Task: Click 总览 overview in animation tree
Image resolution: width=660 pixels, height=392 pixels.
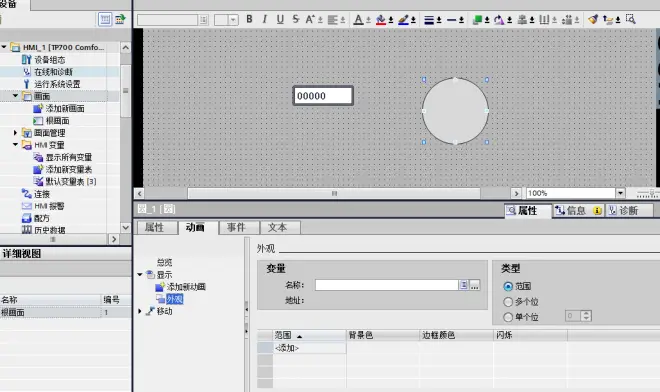Action: click(x=164, y=262)
